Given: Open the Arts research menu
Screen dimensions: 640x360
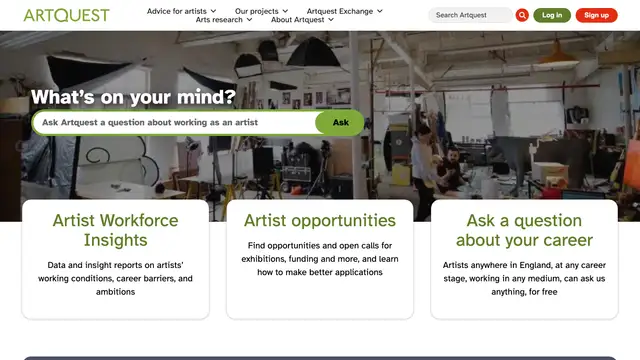Looking at the screenshot, I should tap(219, 20).
